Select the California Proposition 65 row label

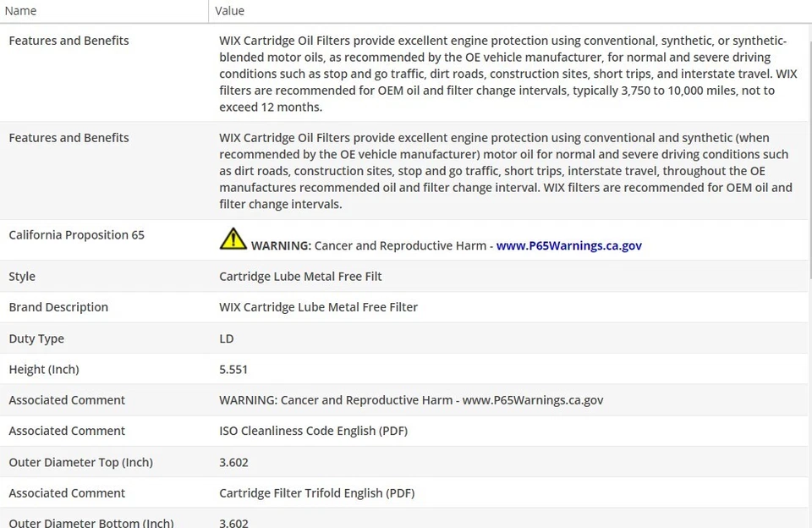pyautogui.click(x=77, y=234)
